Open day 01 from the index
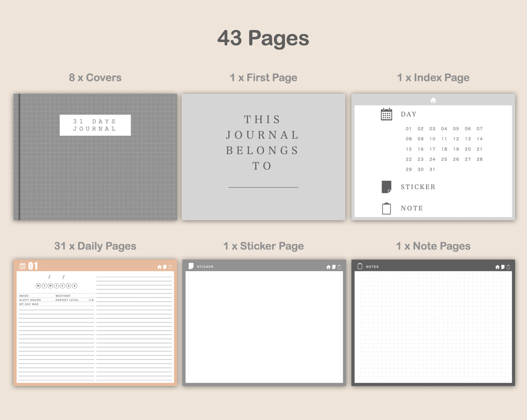The width and height of the screenshot is (527, 420). (x=408, y=129)
